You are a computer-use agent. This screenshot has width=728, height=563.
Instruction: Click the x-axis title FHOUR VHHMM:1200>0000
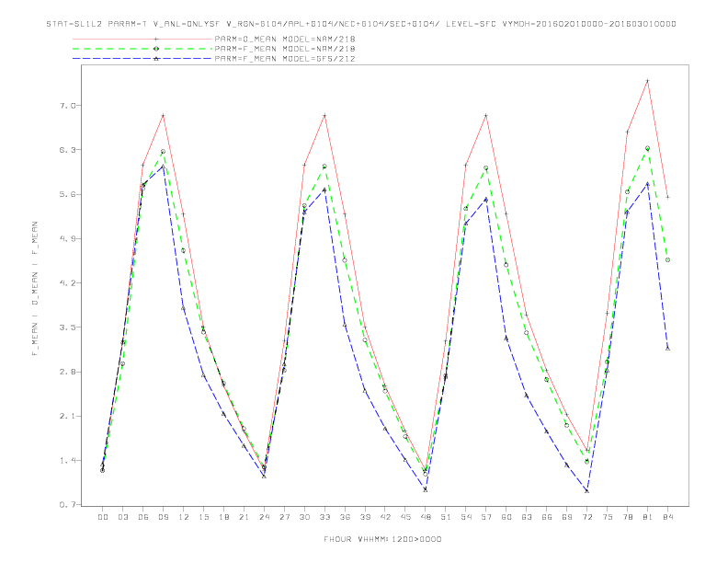pos(382,539)
